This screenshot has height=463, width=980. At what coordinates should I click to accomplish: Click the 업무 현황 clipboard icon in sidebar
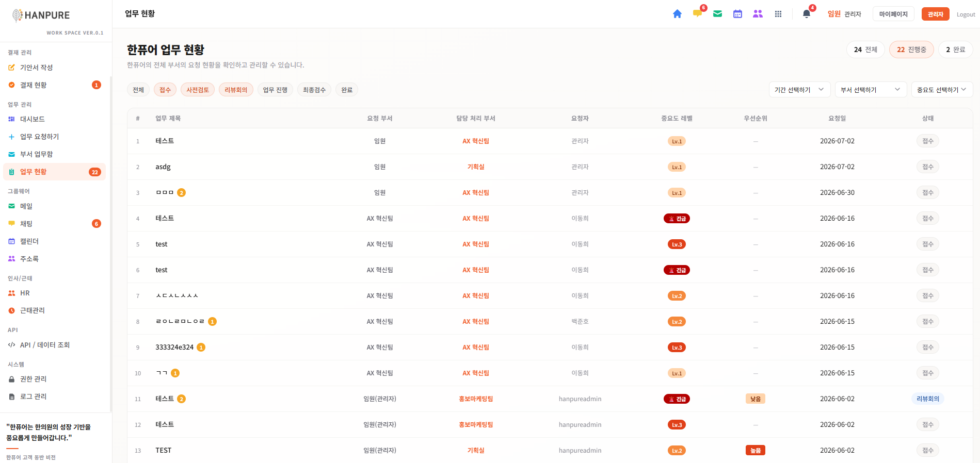tap(11, 172)
